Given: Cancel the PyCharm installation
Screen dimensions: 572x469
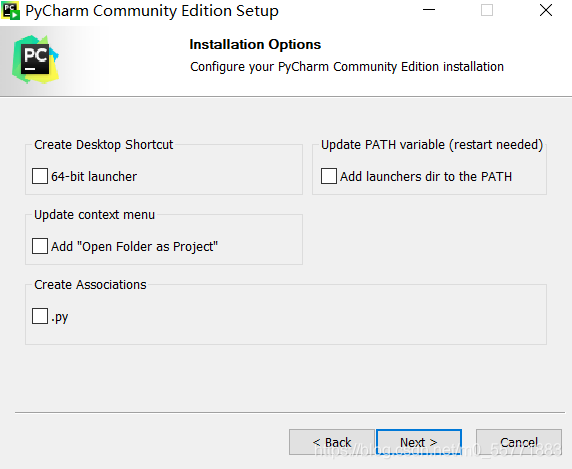Looking at the screenshot, I should (518, 442).
